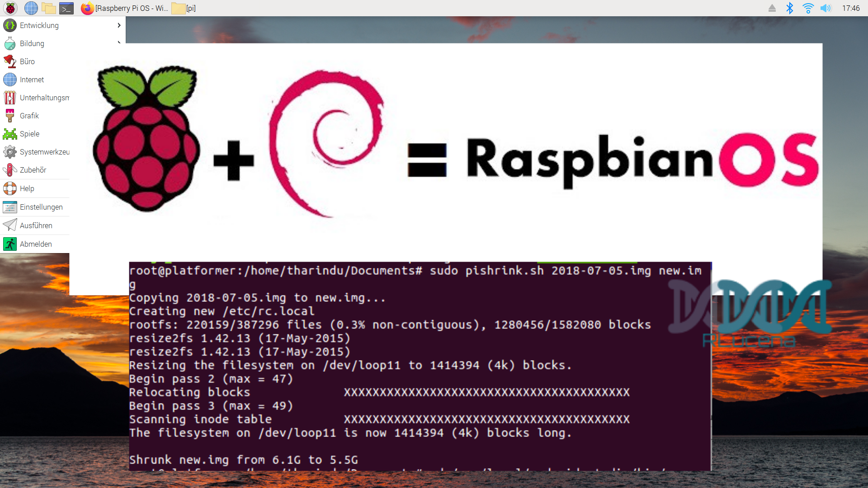Click the clock showing 17:46
Screen dimensions: 868x488
851,8
